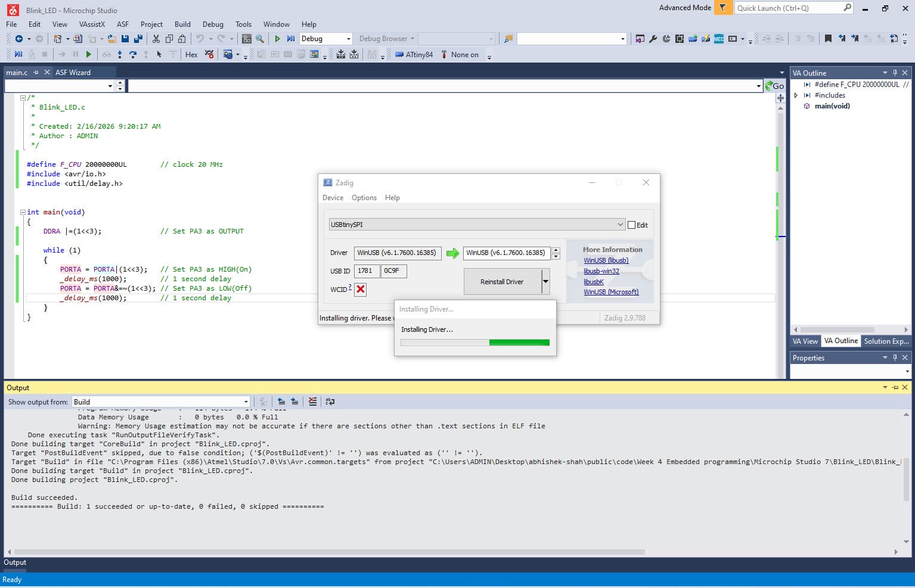This screenshot has width=915, height=588.
Task: Click the Output panel horizontal scrollbar
Action: click(x=329, y=552)
